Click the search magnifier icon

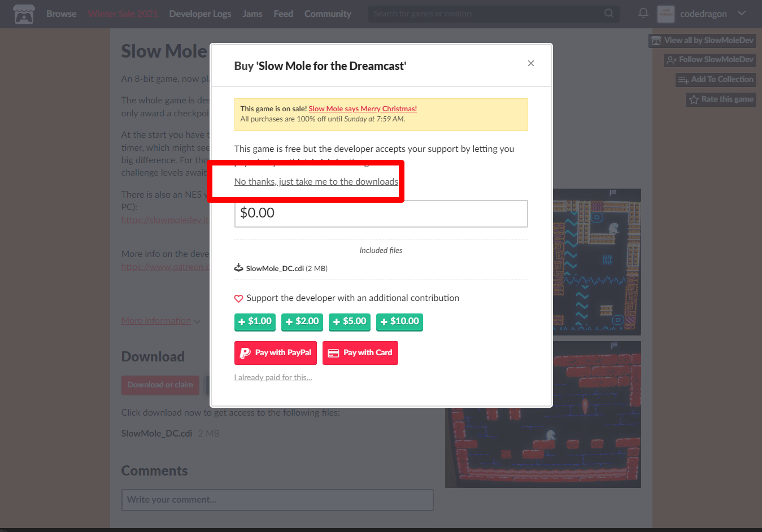point(609,13)
